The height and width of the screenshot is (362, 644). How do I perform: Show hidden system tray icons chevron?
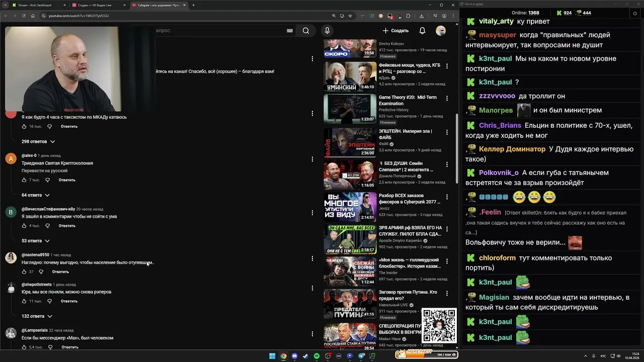click(586, 356)
